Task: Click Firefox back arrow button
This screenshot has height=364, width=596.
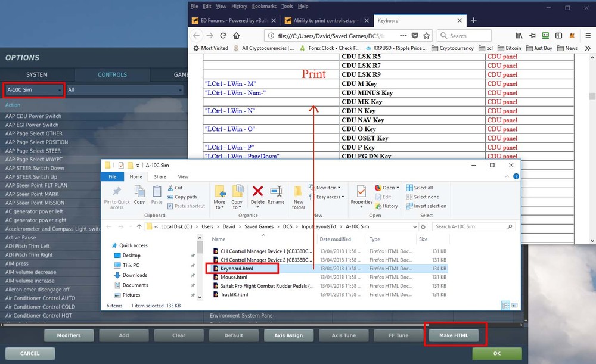Action: pos(196,35)
